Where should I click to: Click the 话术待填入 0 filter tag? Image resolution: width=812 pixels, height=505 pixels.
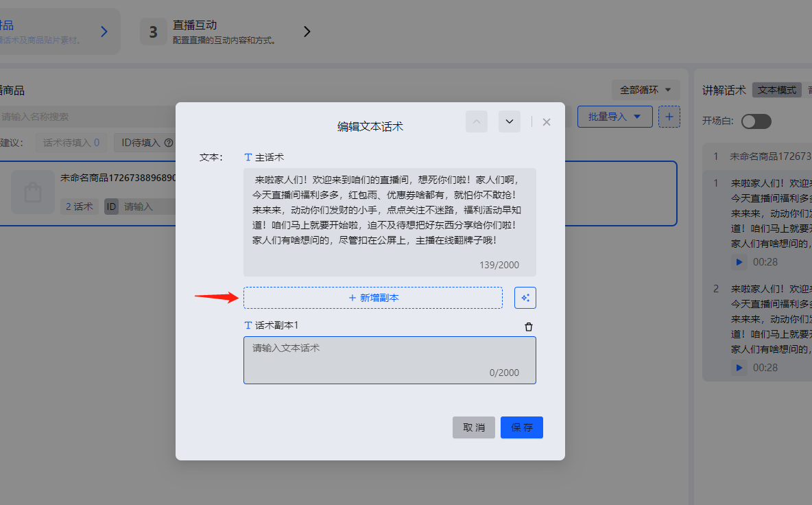click(71, 143)
